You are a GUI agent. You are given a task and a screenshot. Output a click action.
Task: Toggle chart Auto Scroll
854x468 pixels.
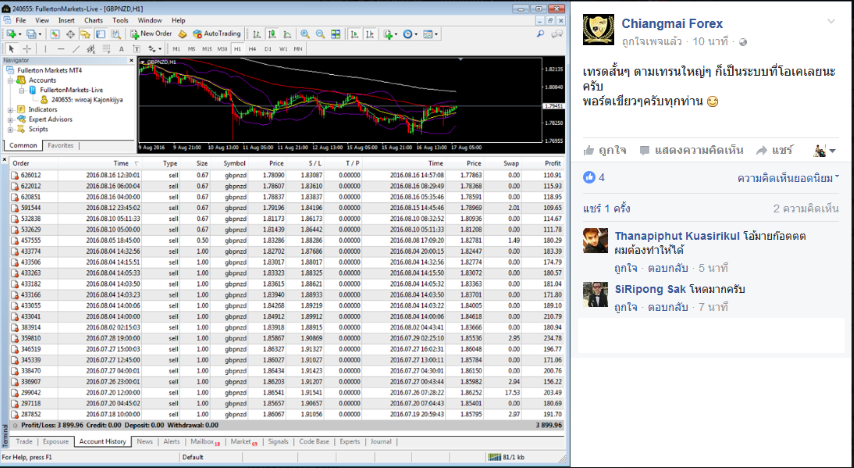click(x=354, y=34)
